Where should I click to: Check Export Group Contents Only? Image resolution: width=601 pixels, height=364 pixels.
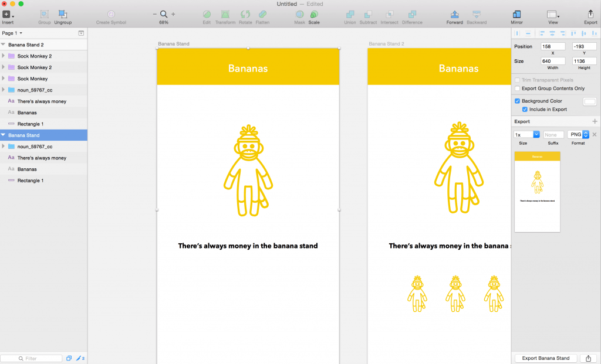[517, 89]
